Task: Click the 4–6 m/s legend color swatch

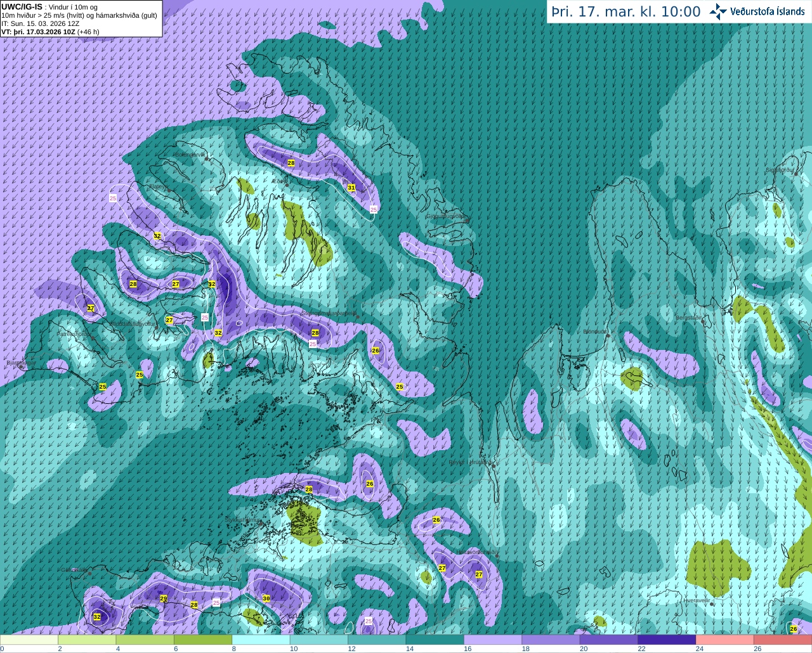Action: coord(145,640)
